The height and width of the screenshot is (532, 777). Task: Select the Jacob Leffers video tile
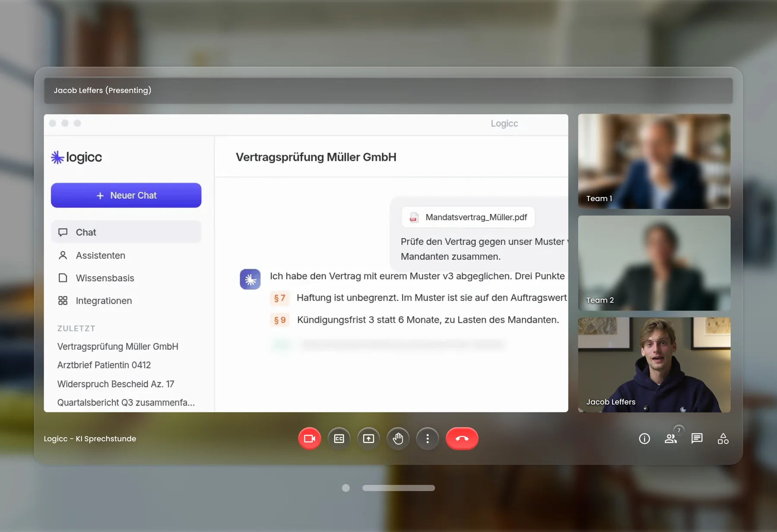pos(654,365)
